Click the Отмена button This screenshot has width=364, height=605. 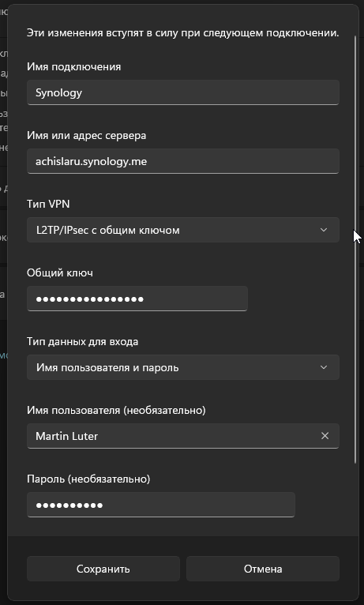click(x=263, y=569)
